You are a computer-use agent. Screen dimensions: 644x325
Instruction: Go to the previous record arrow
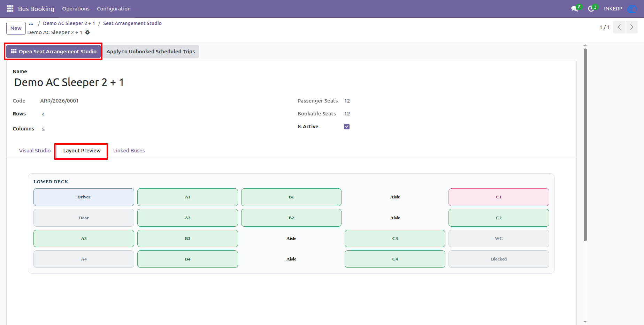tap(619, 27)
